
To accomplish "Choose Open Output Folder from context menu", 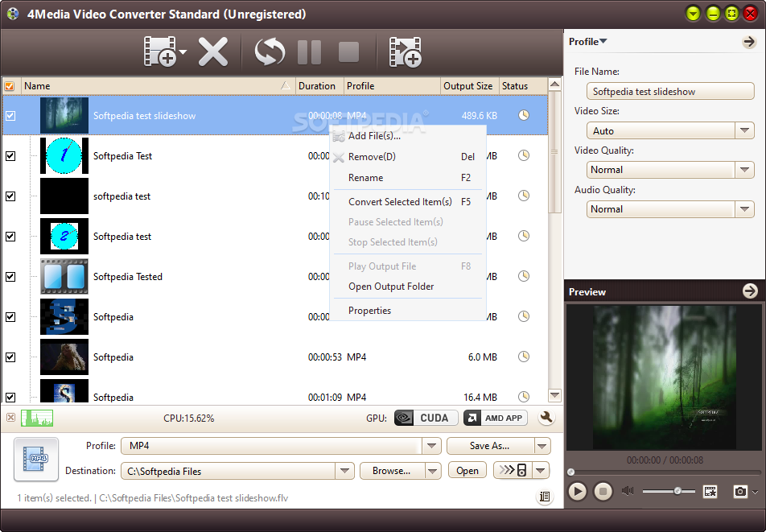I will 408,287.
